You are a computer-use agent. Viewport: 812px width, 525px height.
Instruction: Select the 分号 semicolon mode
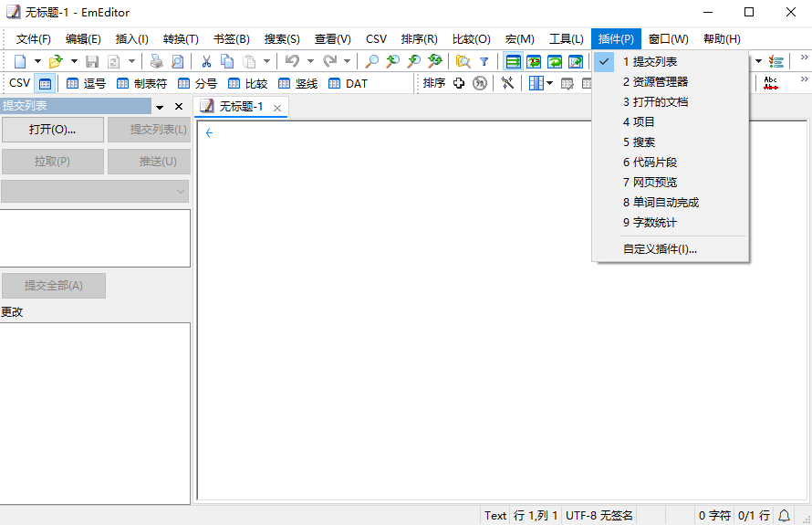[x=197, y=83]
